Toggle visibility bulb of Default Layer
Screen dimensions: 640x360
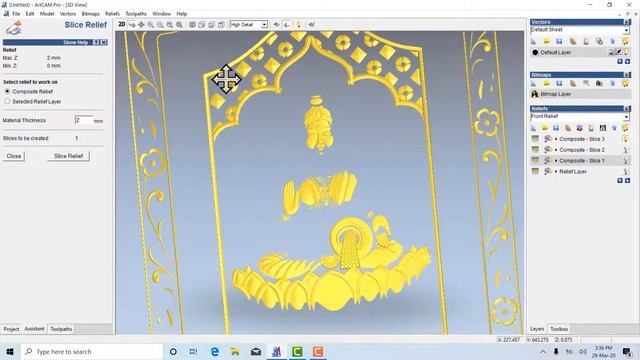(626, 52)
